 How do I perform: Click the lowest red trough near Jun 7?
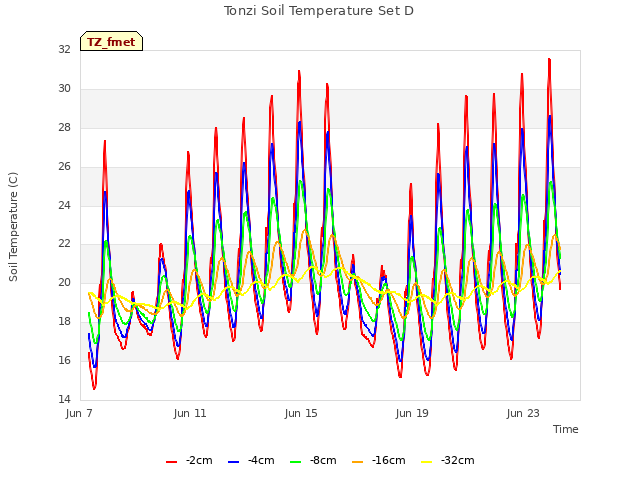(94, 389)
